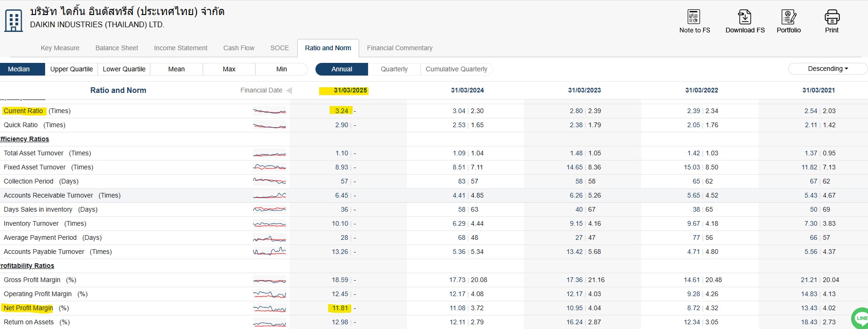Click the Net Profit Margin label

[28, 308]
